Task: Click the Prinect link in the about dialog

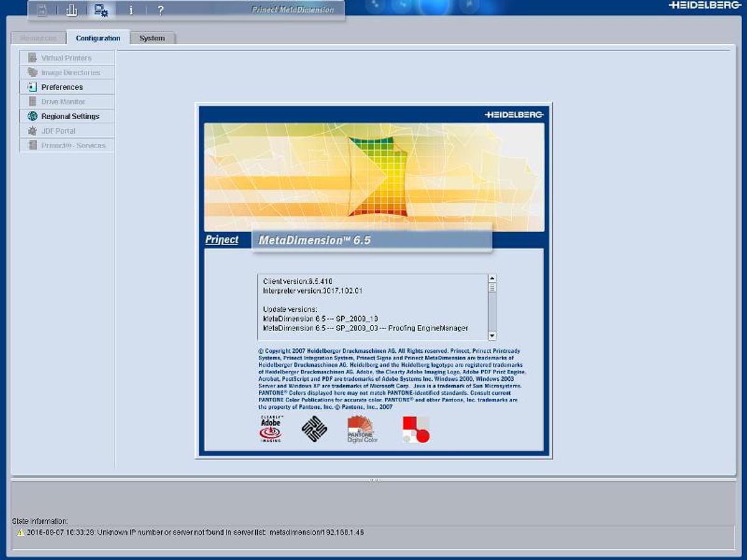Action: pyautogui.click(x=222, y=240)
